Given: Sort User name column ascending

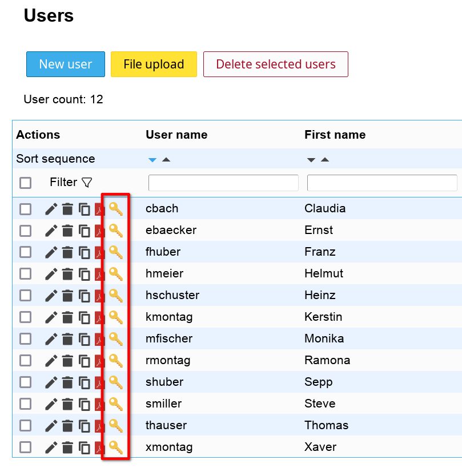Looking at the screenshot, I should pyautogui.click(x=166, y=160).
